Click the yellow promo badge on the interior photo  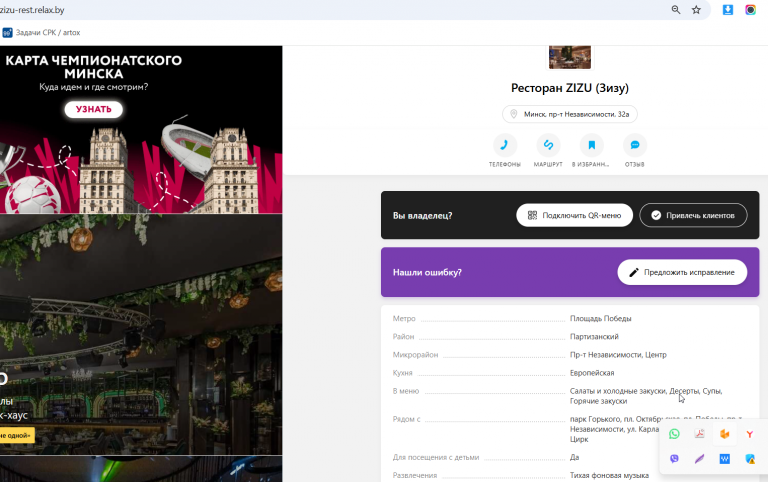17,435
